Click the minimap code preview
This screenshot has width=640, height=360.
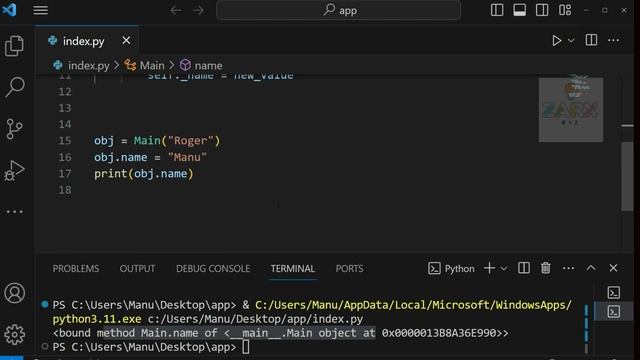(x=571, y=110)
